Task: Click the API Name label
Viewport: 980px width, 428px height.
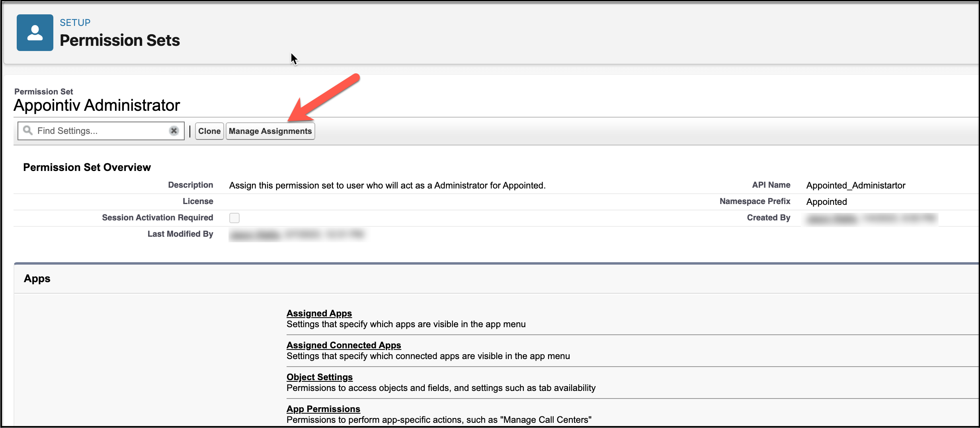Action: pyautogui.click(x=771, y=185)
